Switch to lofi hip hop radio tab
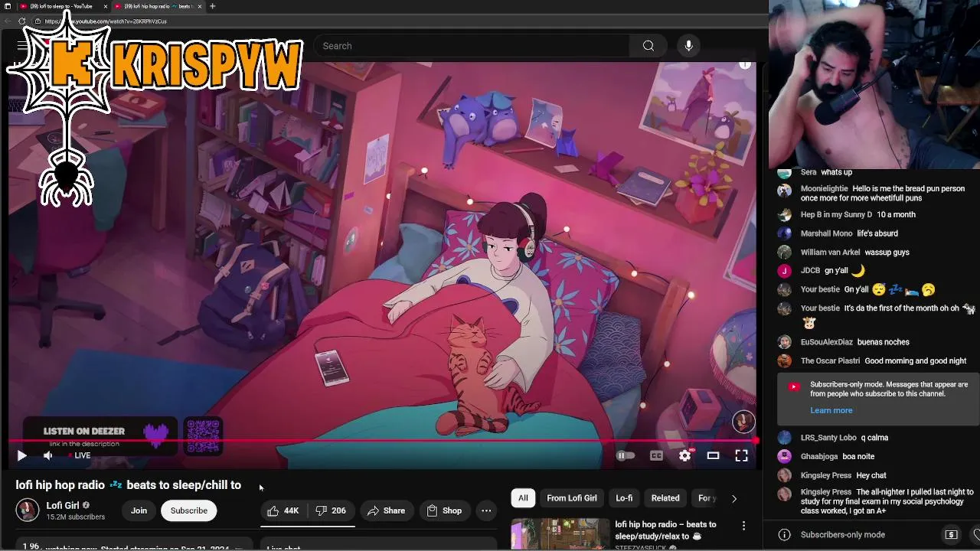The height and width of the screenshot is (551, 980). pos(157,6)
